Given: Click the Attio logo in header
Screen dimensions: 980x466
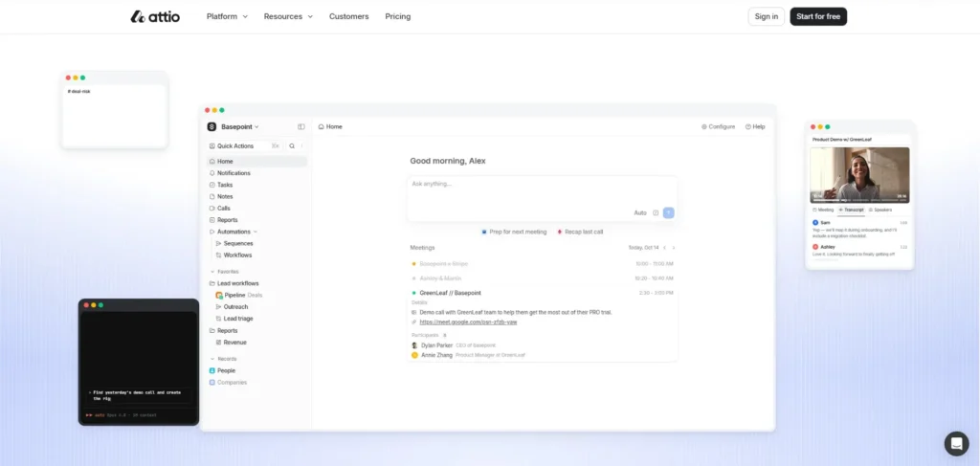Looking at the screenshot, I should coord(155,17).
